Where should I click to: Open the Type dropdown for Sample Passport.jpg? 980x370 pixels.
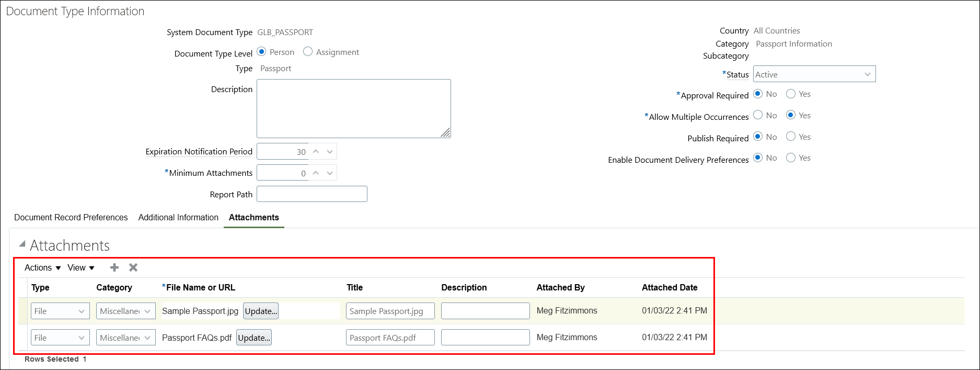60,311
